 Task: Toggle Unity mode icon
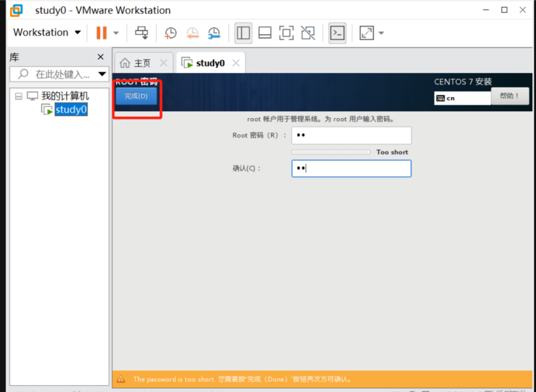[x=308, y=33]
